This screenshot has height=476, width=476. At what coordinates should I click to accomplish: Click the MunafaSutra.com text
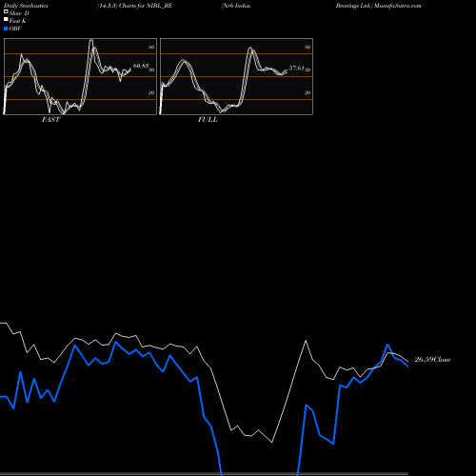(398, 6)
